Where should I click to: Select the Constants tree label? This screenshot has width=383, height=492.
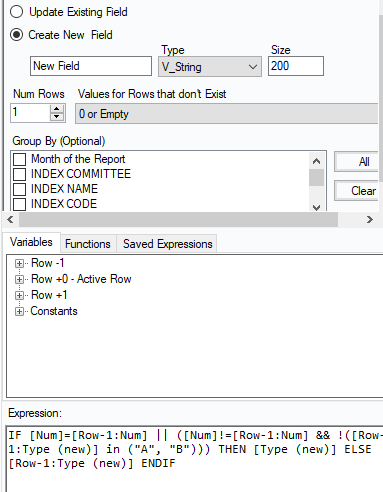[x=54, y=311]
